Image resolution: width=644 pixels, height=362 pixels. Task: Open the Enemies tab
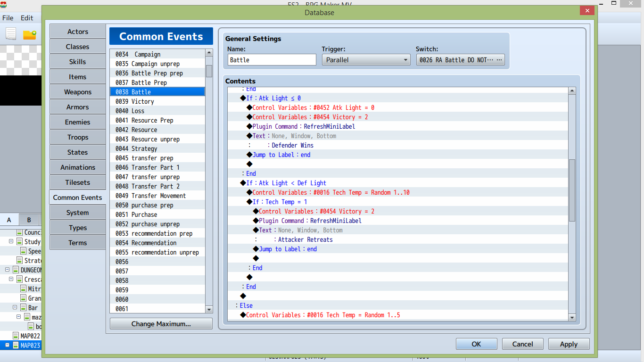(x=78, y=122)
